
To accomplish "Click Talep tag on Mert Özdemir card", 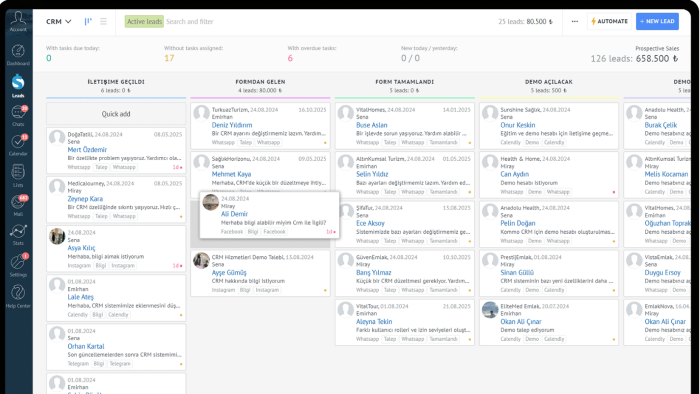I will pos(101,167).
